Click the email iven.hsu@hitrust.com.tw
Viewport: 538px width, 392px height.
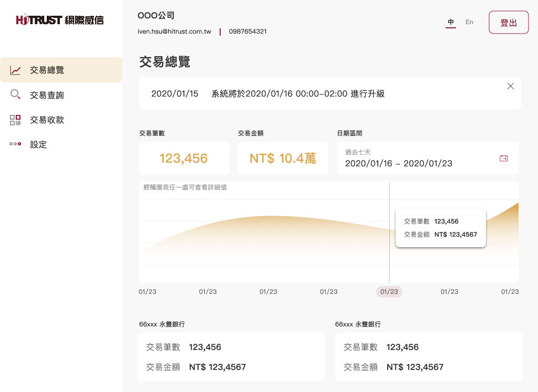coord(174,31)
